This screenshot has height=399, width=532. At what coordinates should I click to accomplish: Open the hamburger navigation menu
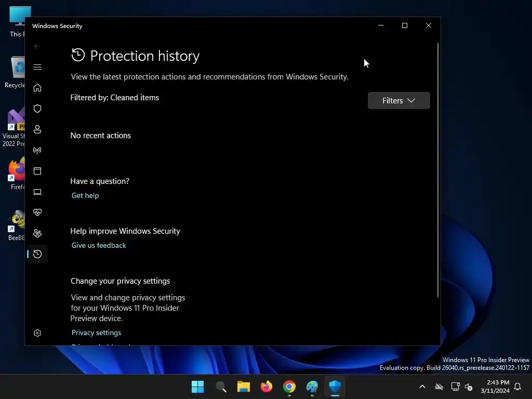tap(37, 67)
